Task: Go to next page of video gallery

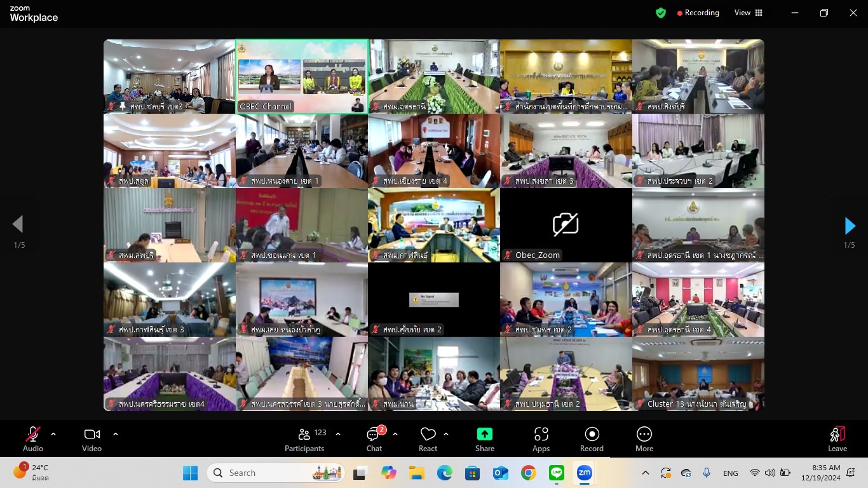Action: [850, 226]
